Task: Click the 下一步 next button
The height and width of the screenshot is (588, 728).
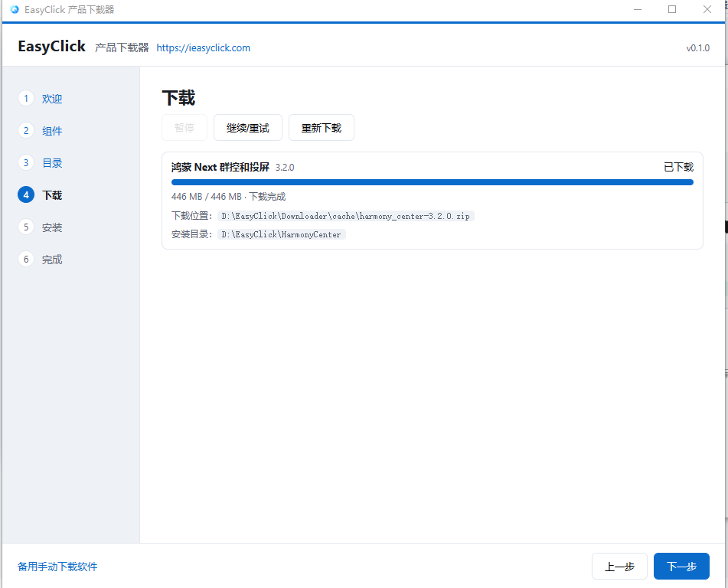Action: (681, 566)
